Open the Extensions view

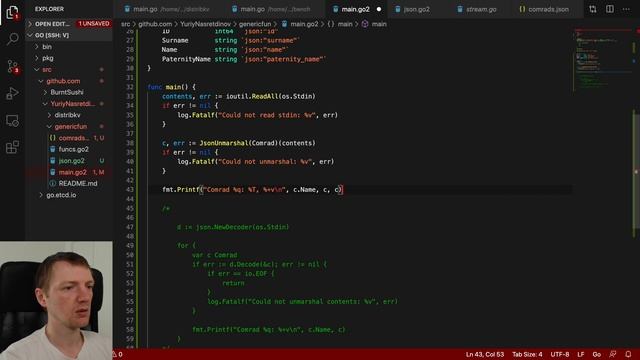point(12,147)
